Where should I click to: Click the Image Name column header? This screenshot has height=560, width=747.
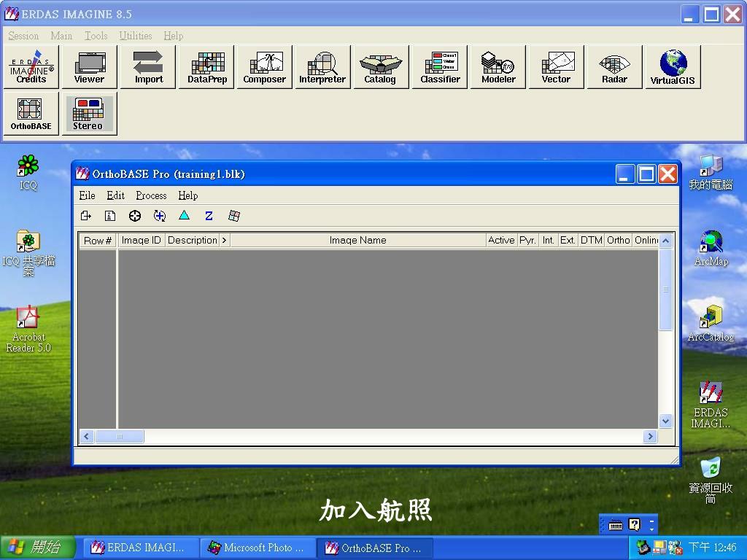pyautogui.click(x=357, y=241)
